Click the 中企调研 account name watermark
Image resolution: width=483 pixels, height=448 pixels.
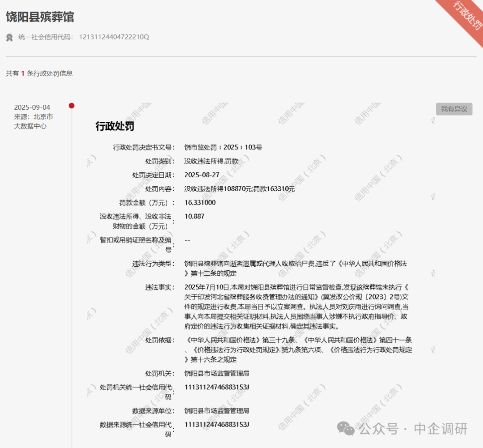click(x=441, y=429)
